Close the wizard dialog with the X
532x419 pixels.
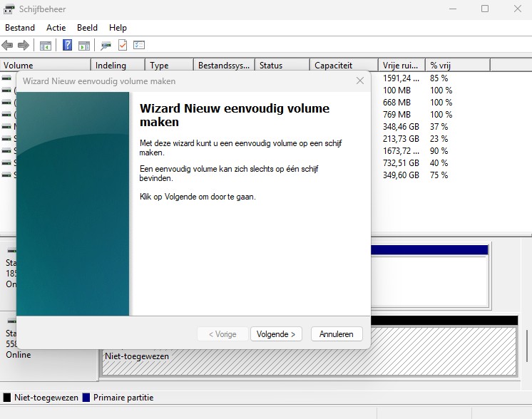click(360, 81)
